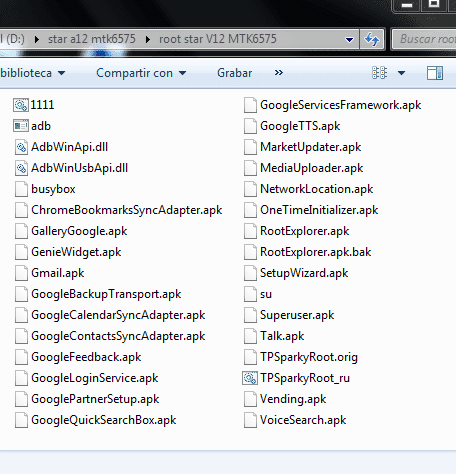Click the busybox file icon

(21, 189)
